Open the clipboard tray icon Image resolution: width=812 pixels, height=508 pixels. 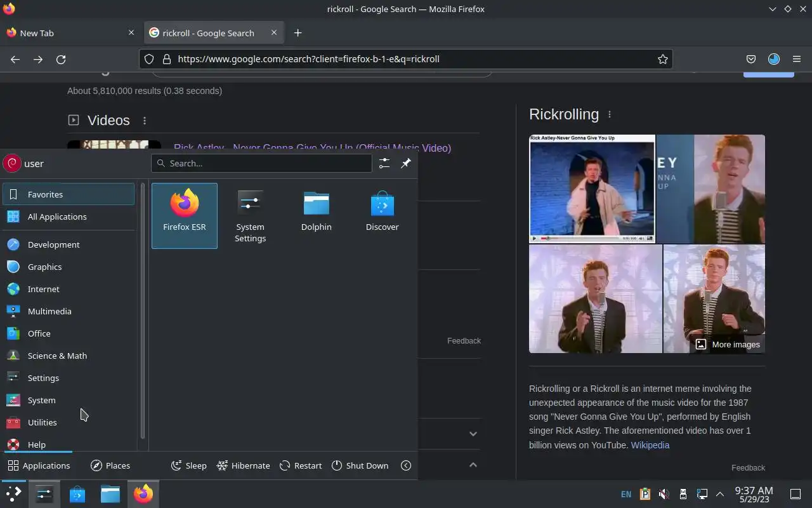645,494
